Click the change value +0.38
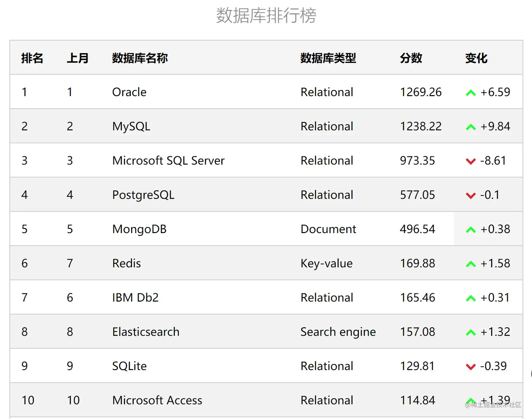The width and height of the screenshot is (532, 419). (x=495, y=229)
